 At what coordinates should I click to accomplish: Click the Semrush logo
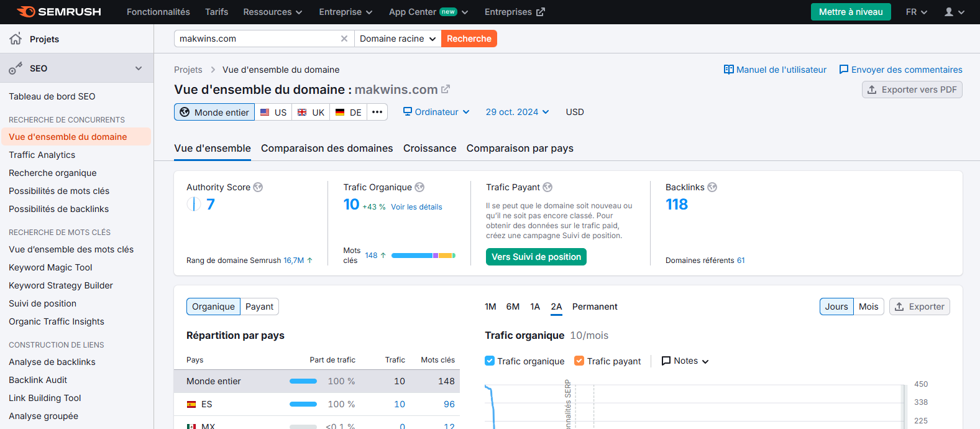point(58,12)
